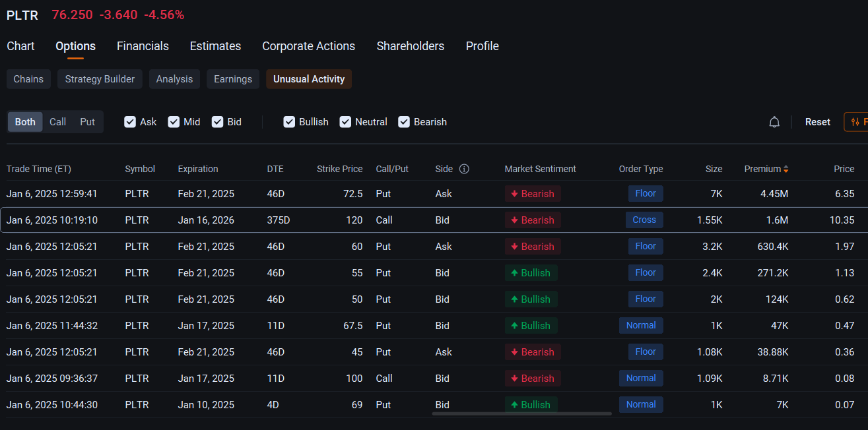Click the DTE column header
Screen dimensions: 868x430
pos(275,169)
